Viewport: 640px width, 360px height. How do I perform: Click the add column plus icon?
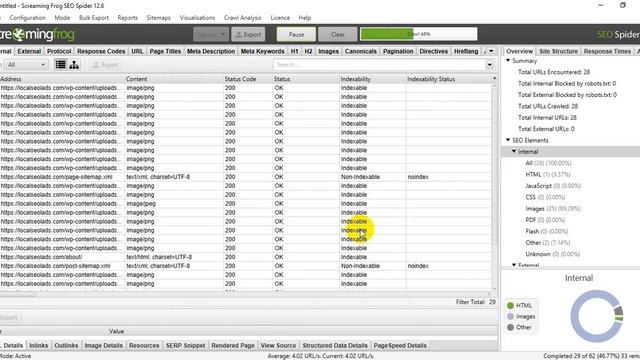[x=494, y=79]
